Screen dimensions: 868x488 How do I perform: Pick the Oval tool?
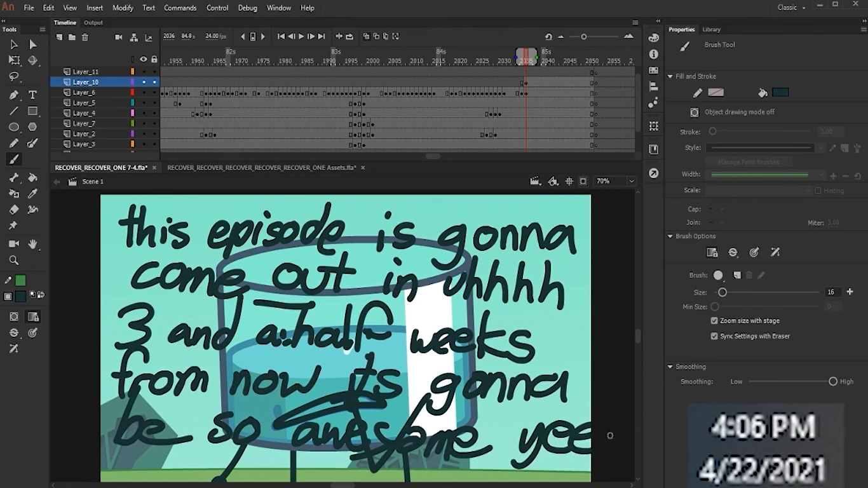point(13,127)
